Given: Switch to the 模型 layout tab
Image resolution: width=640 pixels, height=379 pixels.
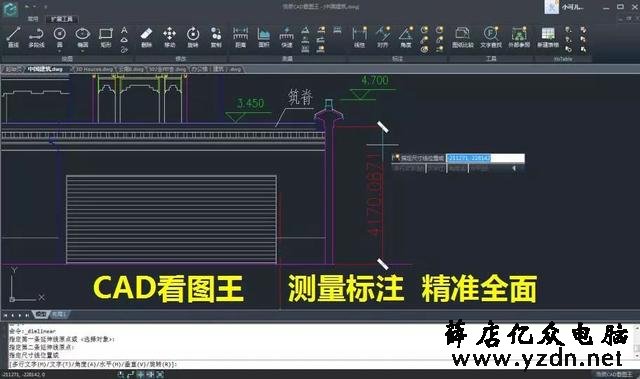Looking at the screenshot, I should tap(41, 315).
